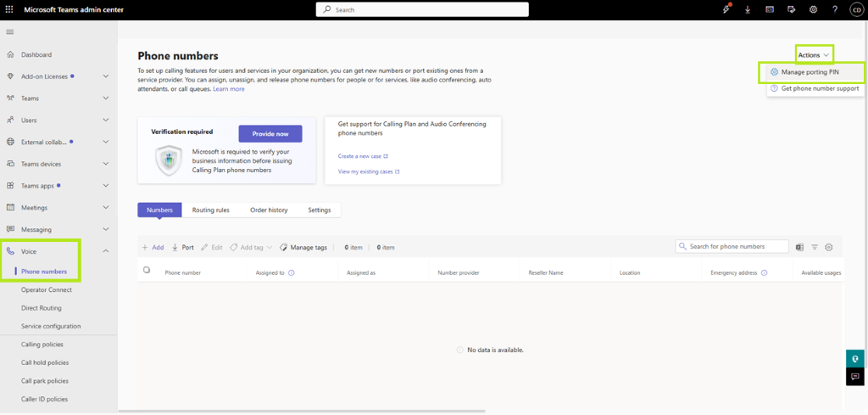This screenshot has width=868, height=415.
Task: Click the info icon beside Emergency address
Action: (x=764, y=273)
